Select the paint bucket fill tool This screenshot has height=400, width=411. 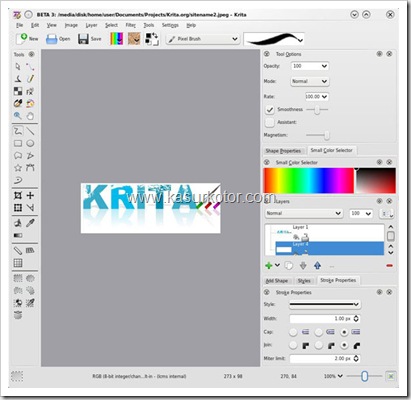click(18, 223)
